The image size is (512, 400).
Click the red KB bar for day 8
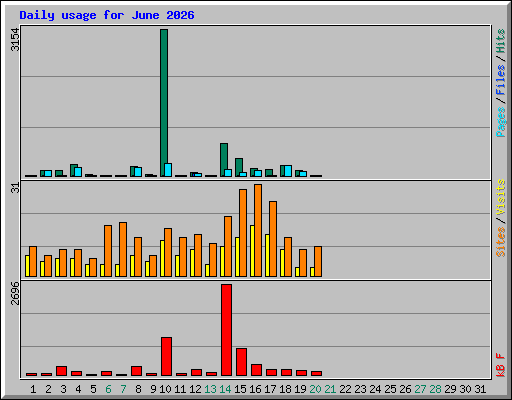click(136, 371)
